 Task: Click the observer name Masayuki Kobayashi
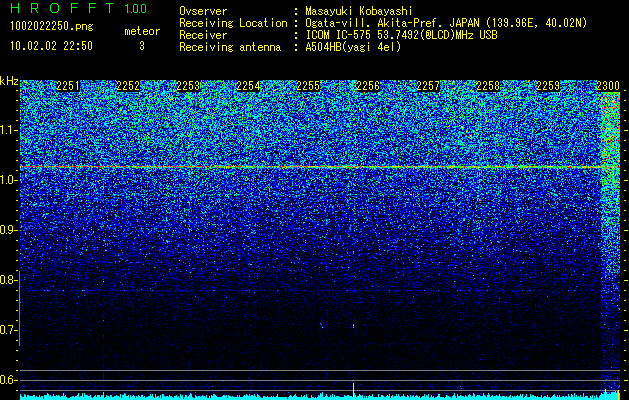tap(359, 11)
